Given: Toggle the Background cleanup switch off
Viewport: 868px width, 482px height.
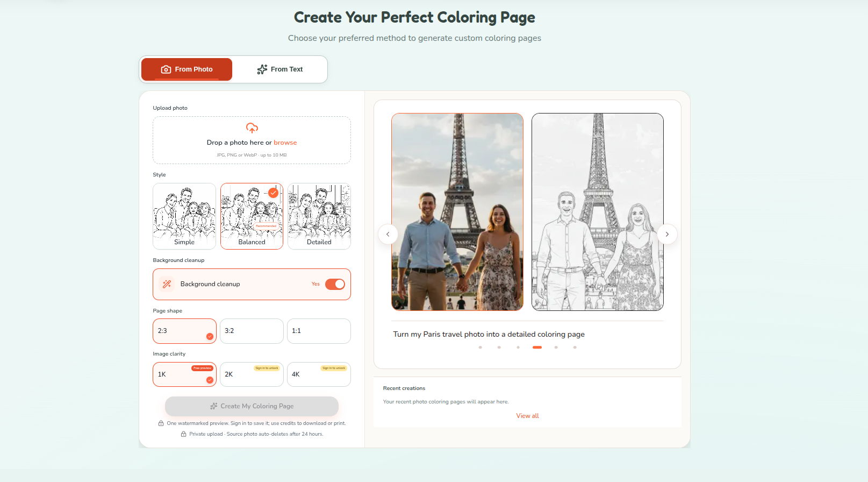Looking at the screenshot, I should (335, 284).
